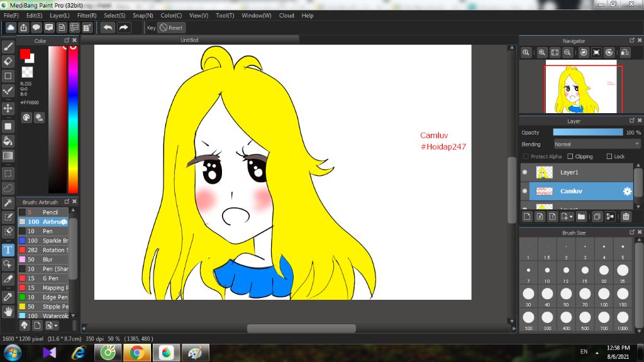Viewport: 644px width, 362px height.
Task: Click the red foreground color swatch
Action: 25,54
